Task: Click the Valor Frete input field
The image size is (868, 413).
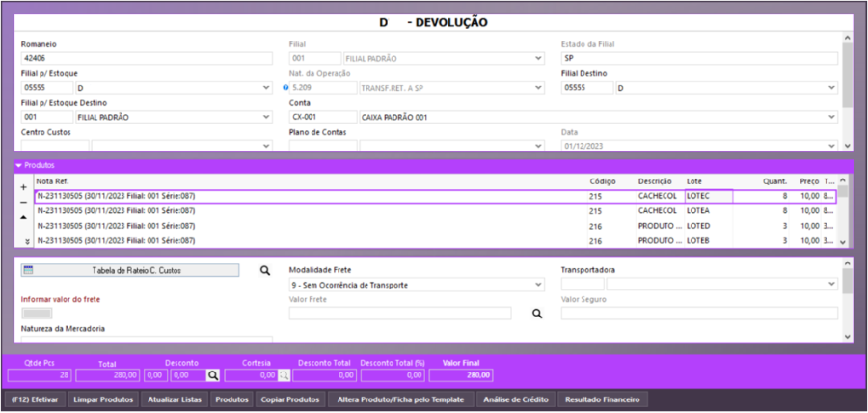Action: pyautogui.click(x=400, y=314)
